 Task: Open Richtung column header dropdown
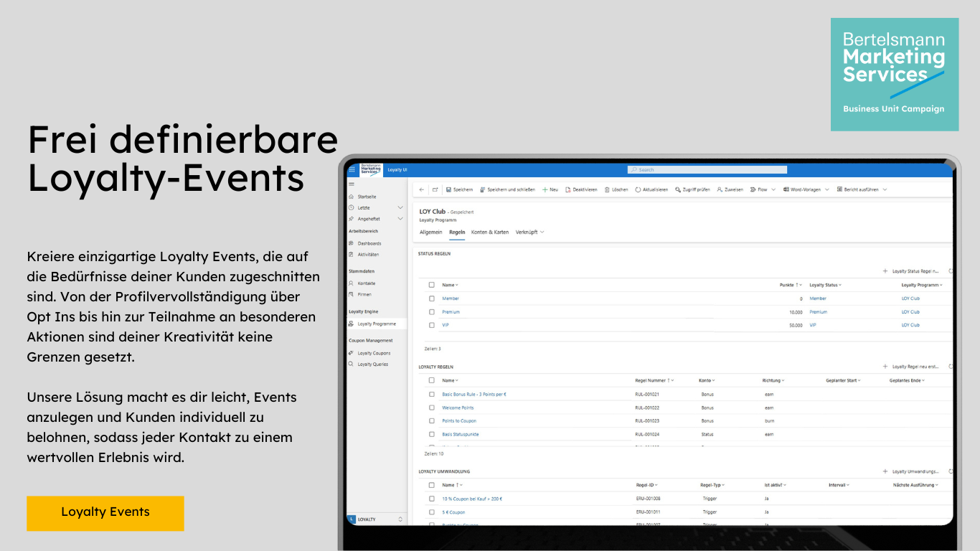pyautogui.click(x=773, y=380)
